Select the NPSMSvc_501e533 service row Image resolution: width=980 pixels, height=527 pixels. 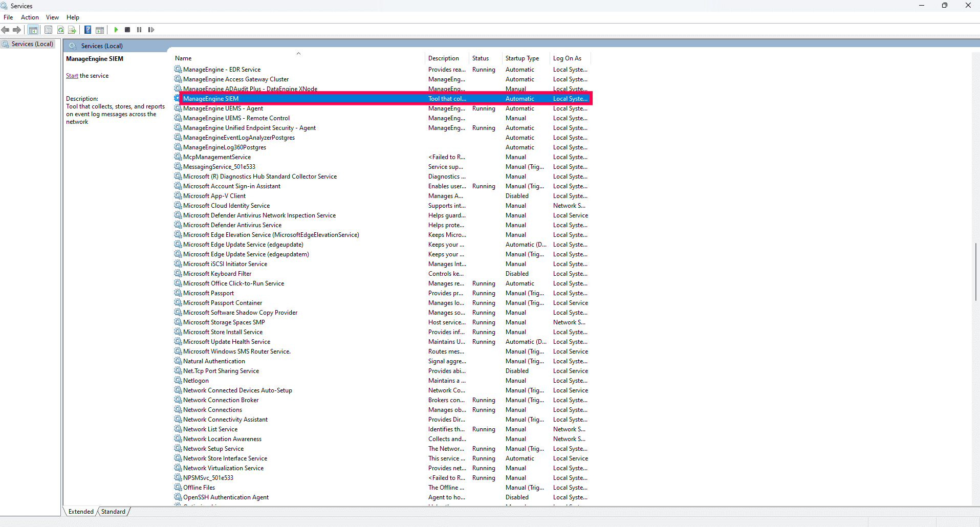click(x=382, y=478)
